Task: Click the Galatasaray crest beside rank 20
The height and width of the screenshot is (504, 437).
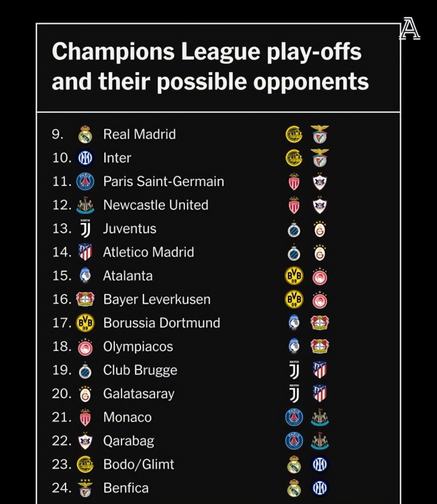Action: (x=85, y=394)
